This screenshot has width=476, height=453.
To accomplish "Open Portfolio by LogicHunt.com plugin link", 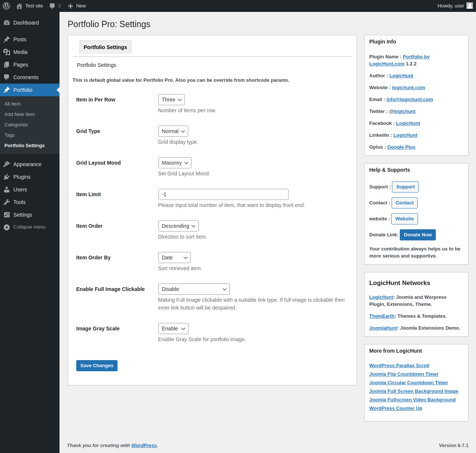I will pyautogui.click(x=416, y=57).
